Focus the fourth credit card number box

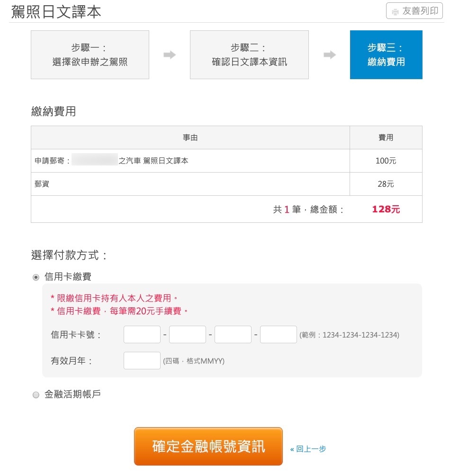click(x=279, y=335)
